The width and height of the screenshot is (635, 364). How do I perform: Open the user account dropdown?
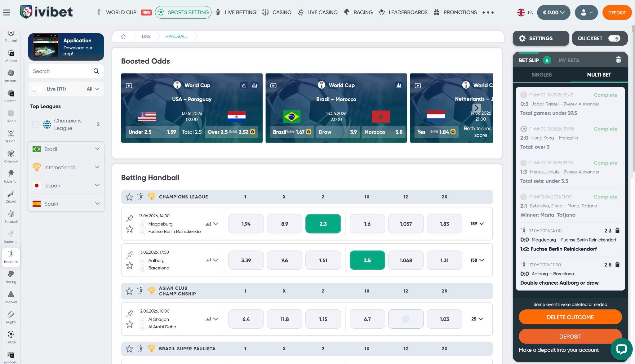click(x=586, y=12)
